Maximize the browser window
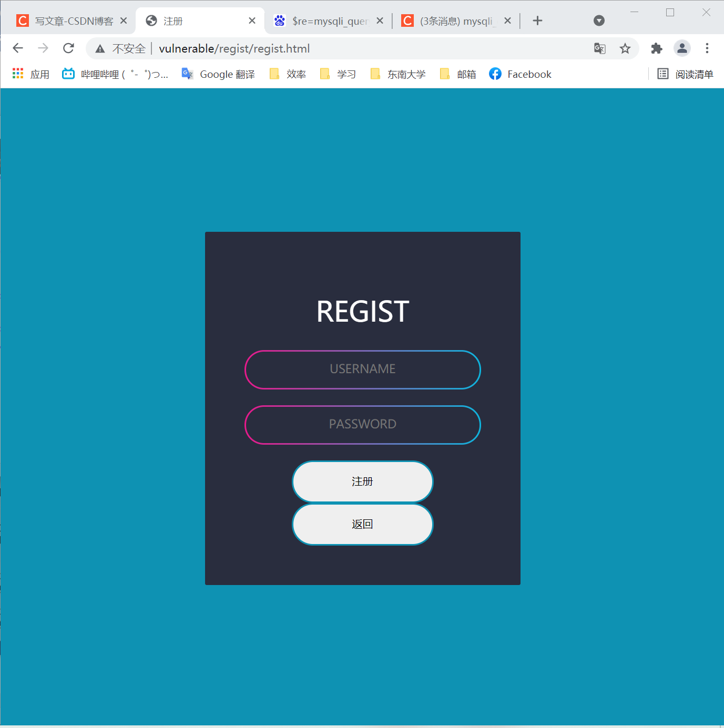The image size is (724, 728). [x=670, y=12]
